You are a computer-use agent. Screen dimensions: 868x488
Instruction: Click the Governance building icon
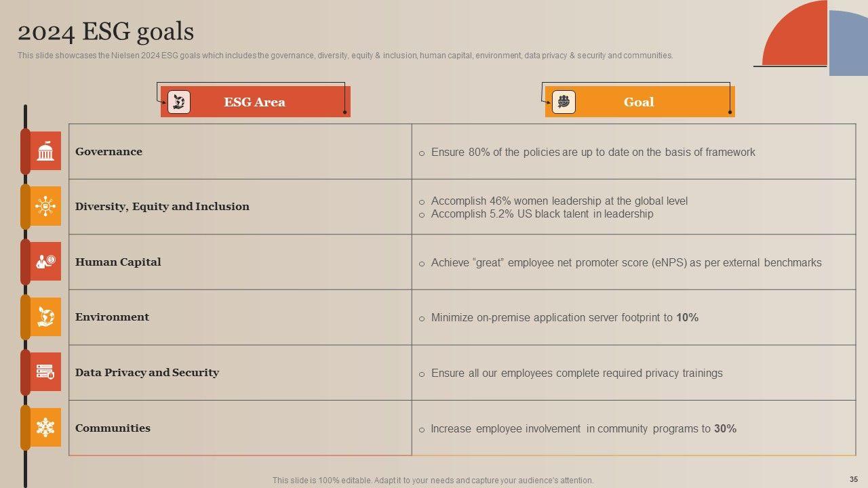45,151
